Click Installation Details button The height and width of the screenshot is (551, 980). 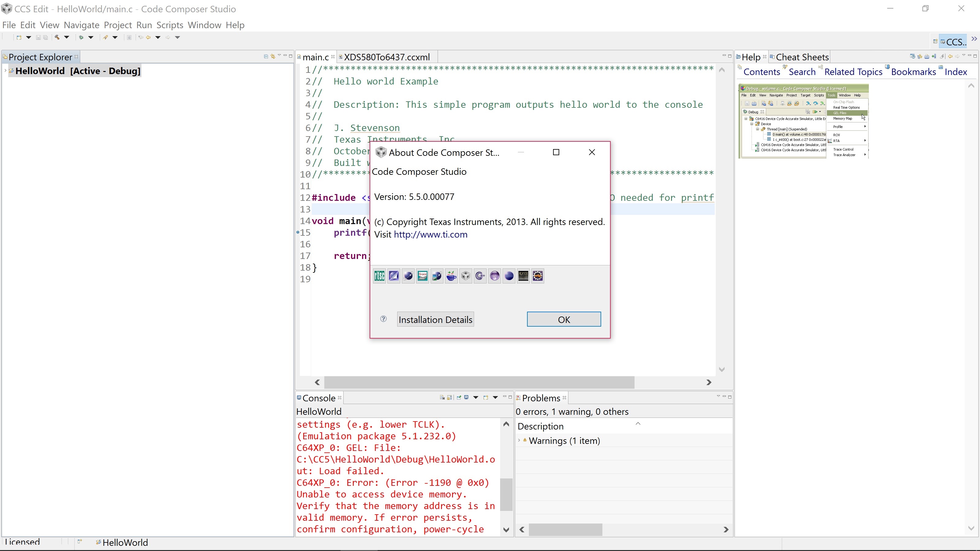(x=435, y=319)
